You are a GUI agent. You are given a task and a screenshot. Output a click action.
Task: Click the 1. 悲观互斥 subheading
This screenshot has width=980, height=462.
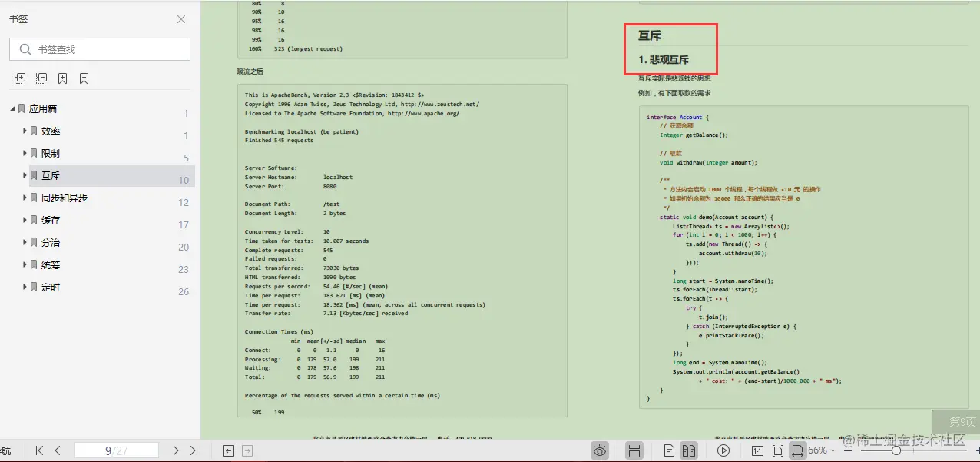[x=664, y=60]
